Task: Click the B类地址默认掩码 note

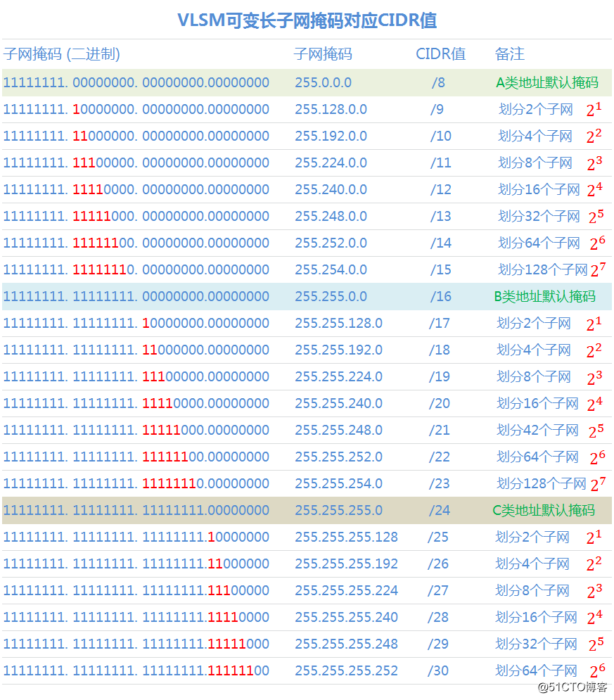Action: coord(545,296)
